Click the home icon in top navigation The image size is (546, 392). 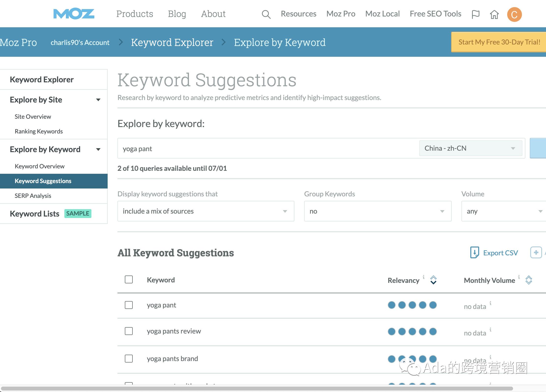(494, 15)
